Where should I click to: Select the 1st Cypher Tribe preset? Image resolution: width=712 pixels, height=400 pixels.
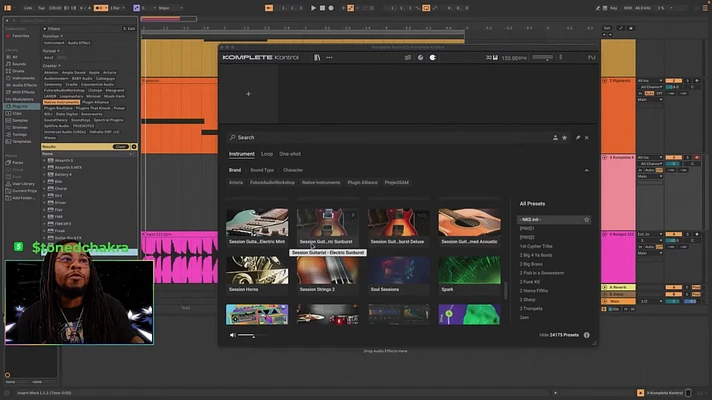tap(536, 247)
